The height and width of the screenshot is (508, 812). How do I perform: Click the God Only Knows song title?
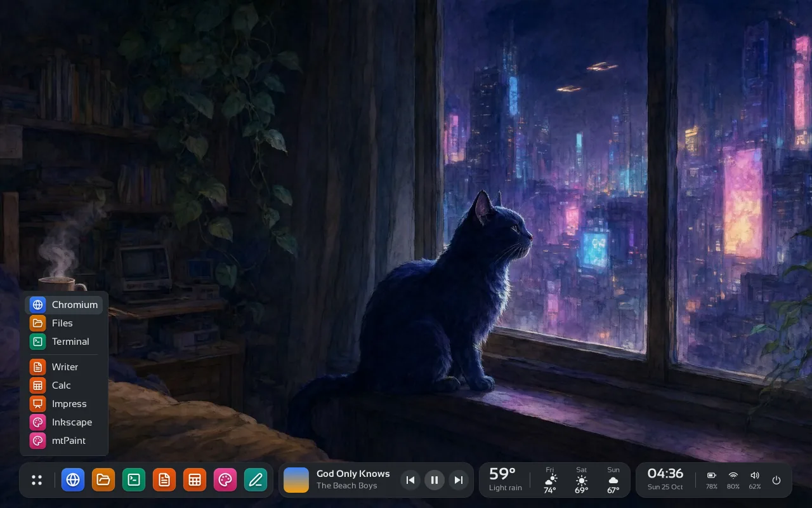353,474
